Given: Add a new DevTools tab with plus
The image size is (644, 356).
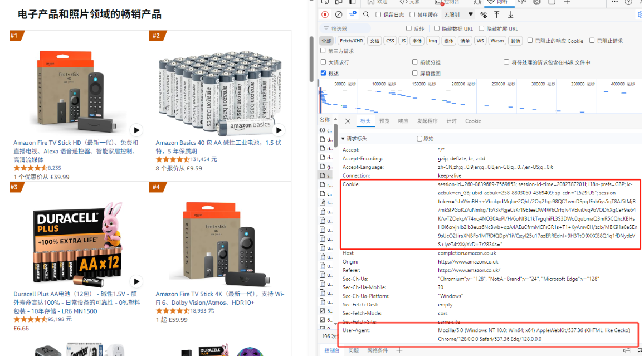Looking at the screenshot, I should 567,2.
